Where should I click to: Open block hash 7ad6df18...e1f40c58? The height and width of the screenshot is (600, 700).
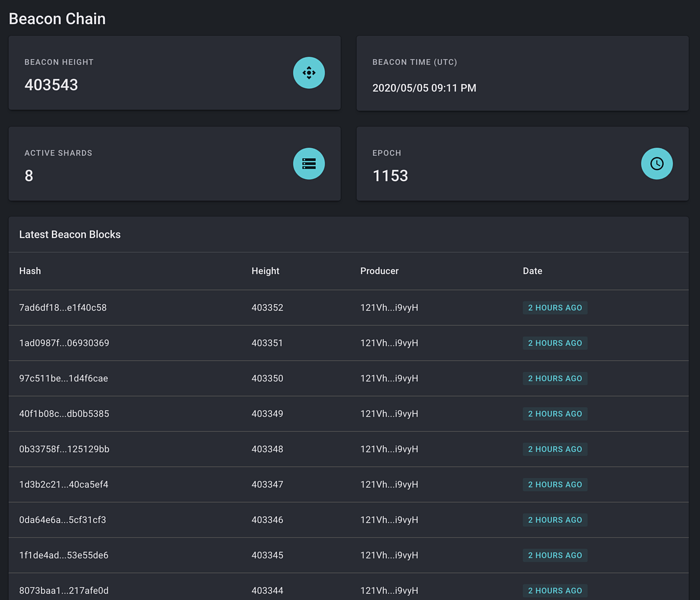coord(63,308)
